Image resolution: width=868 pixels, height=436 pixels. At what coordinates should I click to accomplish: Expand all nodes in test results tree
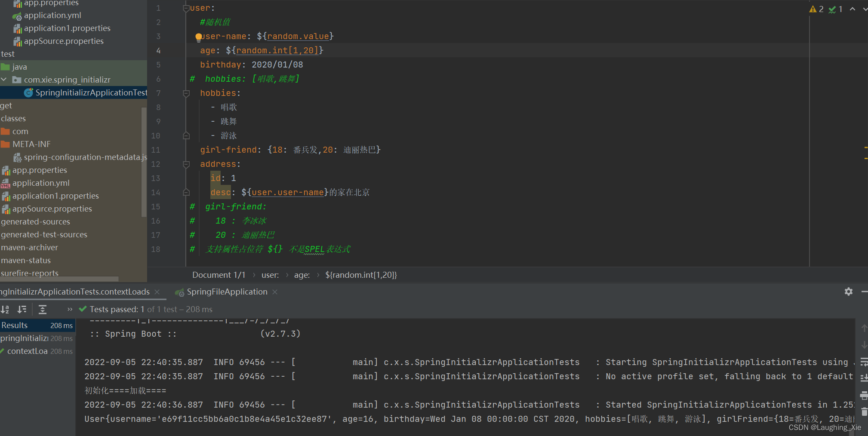(42, 309)
